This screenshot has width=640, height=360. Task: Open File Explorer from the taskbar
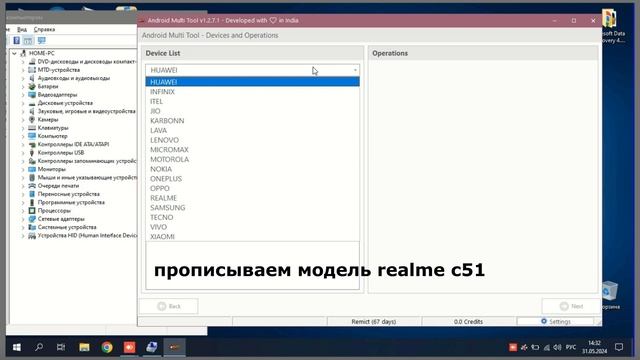(84, 347)
